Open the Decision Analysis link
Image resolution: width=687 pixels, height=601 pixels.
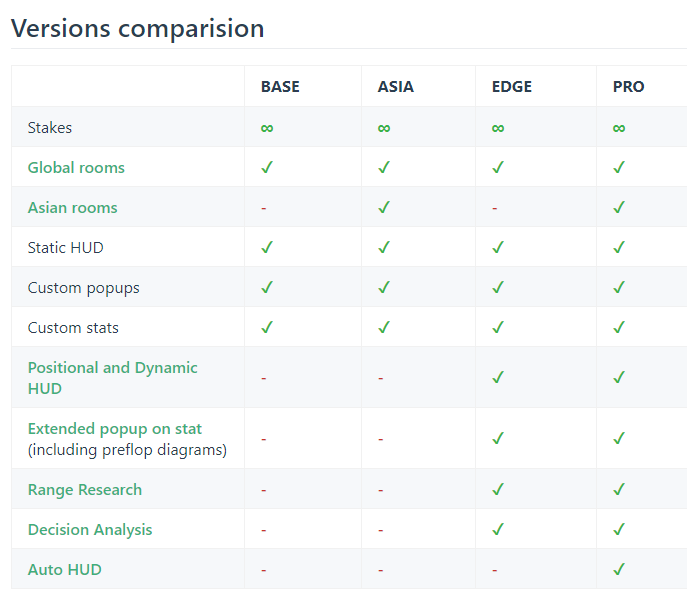90,530
